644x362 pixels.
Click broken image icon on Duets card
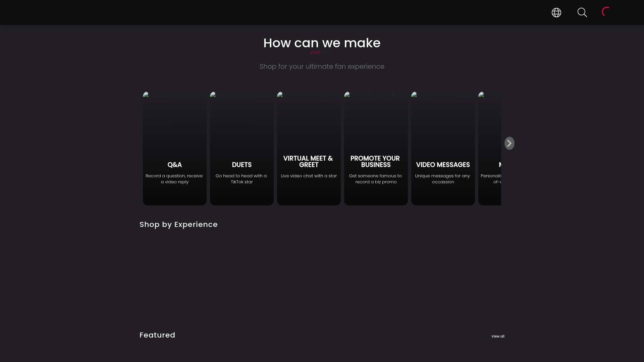(x=213, y=95)
